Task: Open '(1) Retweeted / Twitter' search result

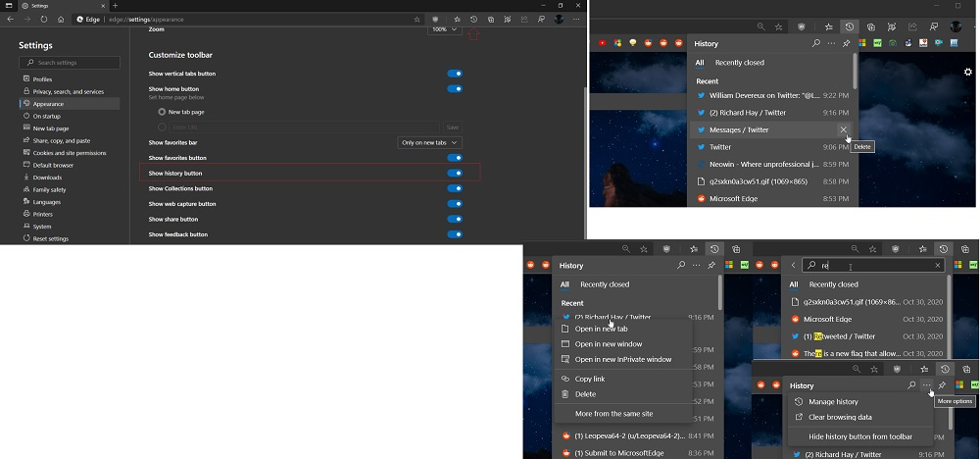Action: (x=867, y=336)
